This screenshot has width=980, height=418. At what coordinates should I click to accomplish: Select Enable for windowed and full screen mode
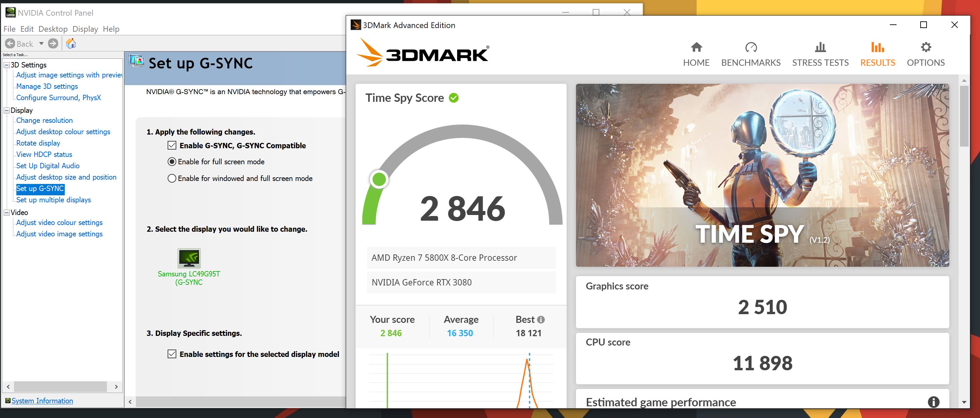172,178
